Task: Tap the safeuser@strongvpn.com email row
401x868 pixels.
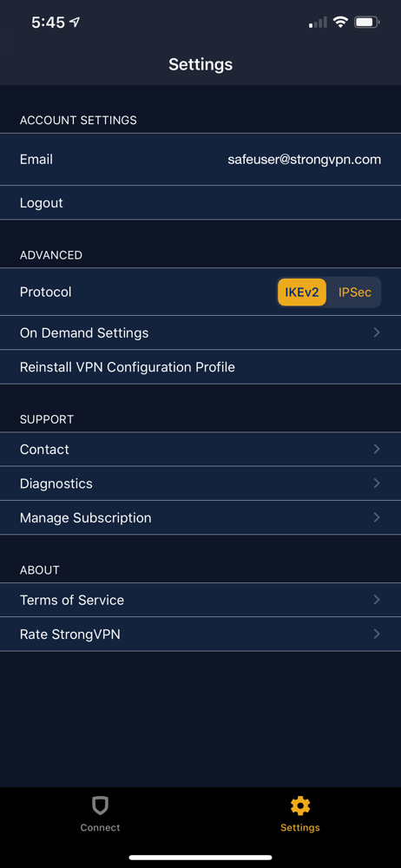Action: (x=200, y=160)
